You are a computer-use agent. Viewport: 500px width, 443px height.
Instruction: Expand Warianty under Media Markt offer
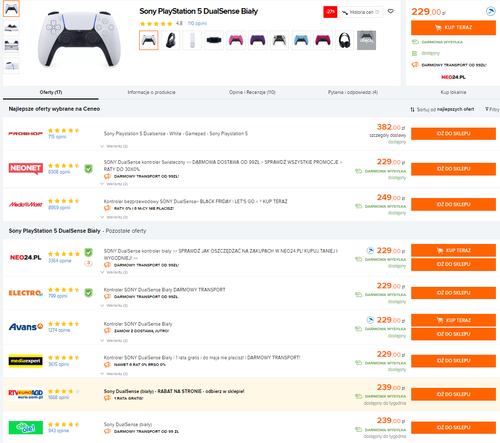click(x=114, y=217)
